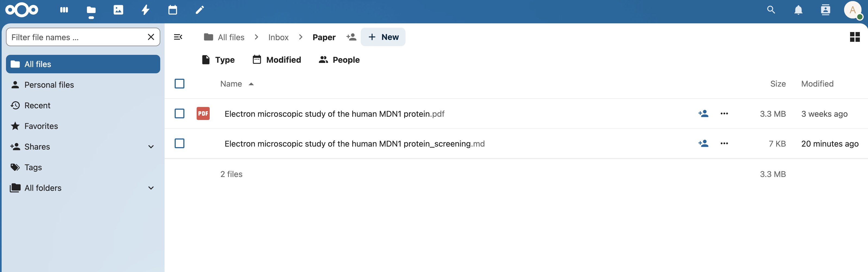Open unified search
Viewport: 868px width, 272px height.
(770, 10)
